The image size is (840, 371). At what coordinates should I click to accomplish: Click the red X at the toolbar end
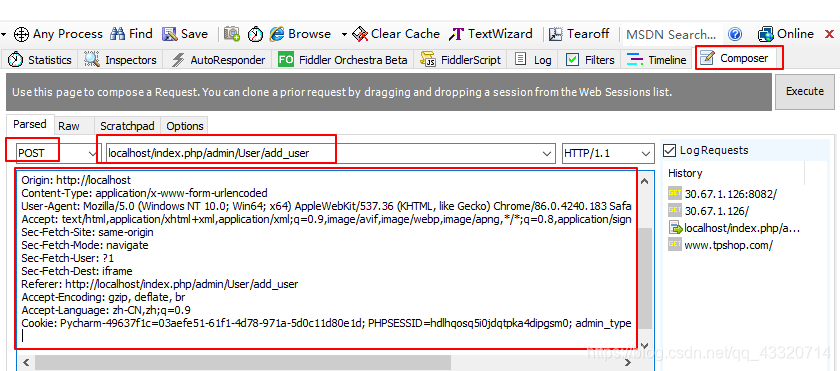(829, 34)
